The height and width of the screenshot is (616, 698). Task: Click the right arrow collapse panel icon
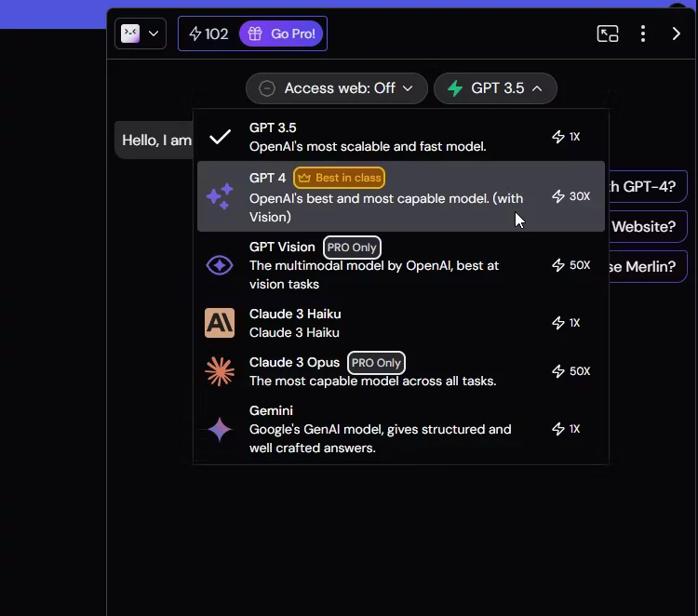coord(677,33)
